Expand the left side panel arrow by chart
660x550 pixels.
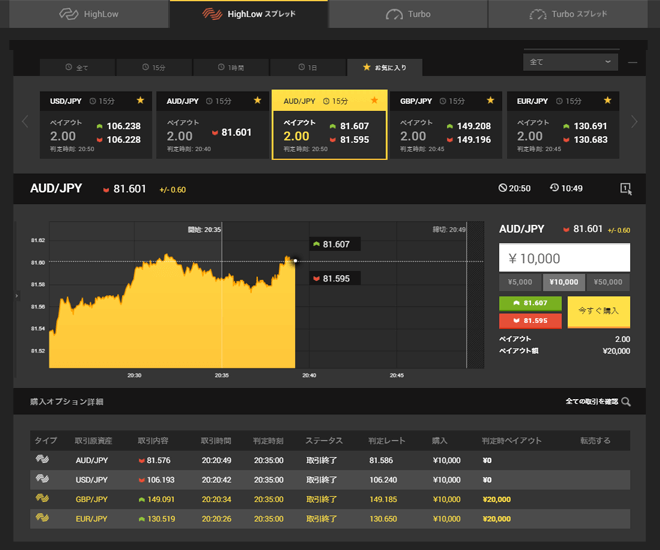point(17,296)
